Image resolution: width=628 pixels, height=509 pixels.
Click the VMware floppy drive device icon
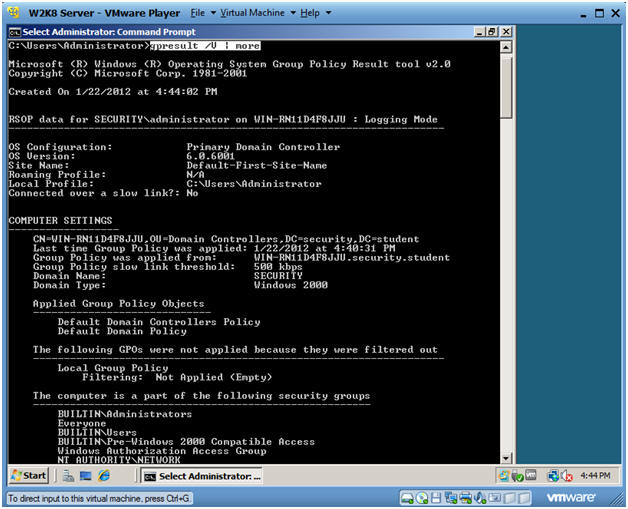[x=436, y=498]
